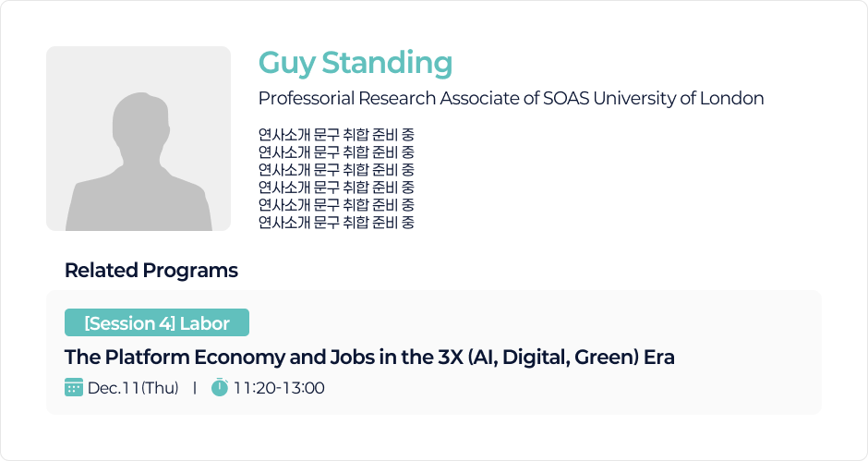Image resolution: width=868 pixels, height=461 pixels.
Task: Click the calendar icon beside Dec.11(Thu)
Action: tap(74, 387)
